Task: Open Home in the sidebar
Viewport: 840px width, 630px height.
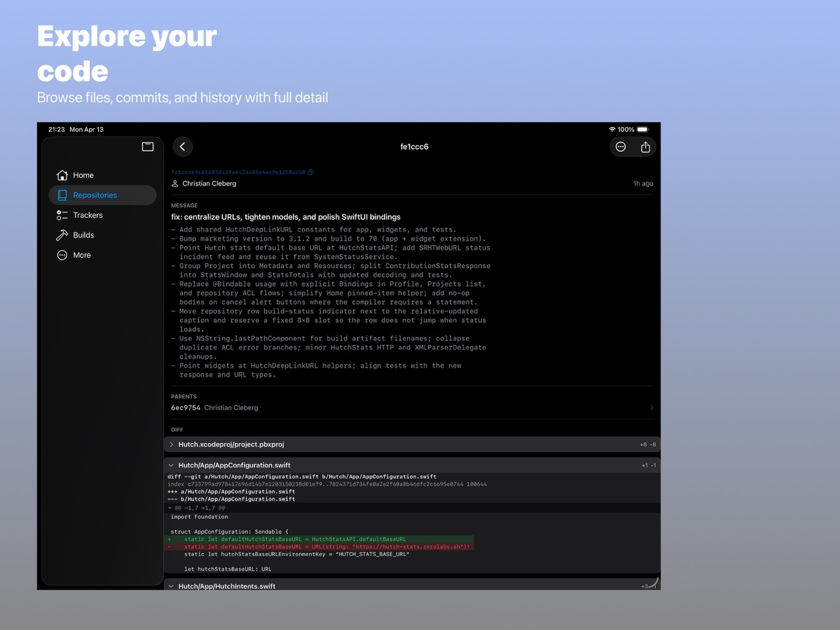Action: click(x=103, y=175)
